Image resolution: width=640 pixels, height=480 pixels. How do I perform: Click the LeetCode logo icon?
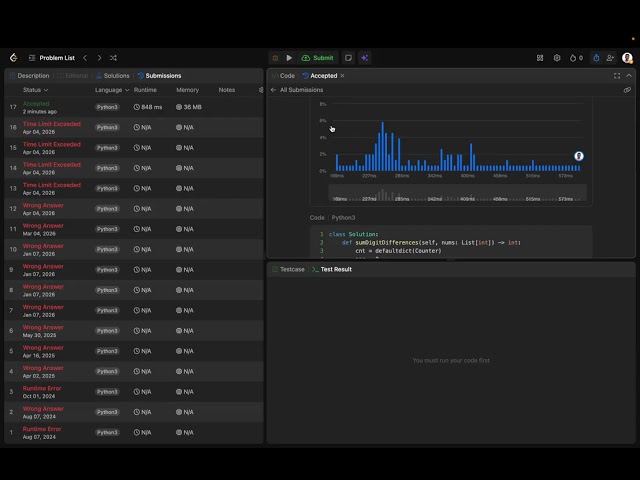[x=13, y=58]
